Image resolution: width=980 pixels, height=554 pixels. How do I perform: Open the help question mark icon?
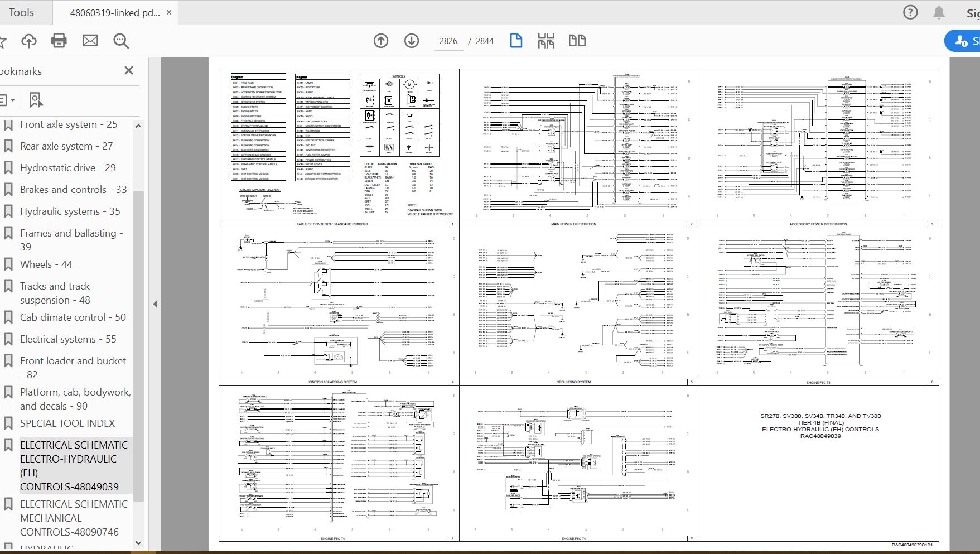click(x=910, y=12)
